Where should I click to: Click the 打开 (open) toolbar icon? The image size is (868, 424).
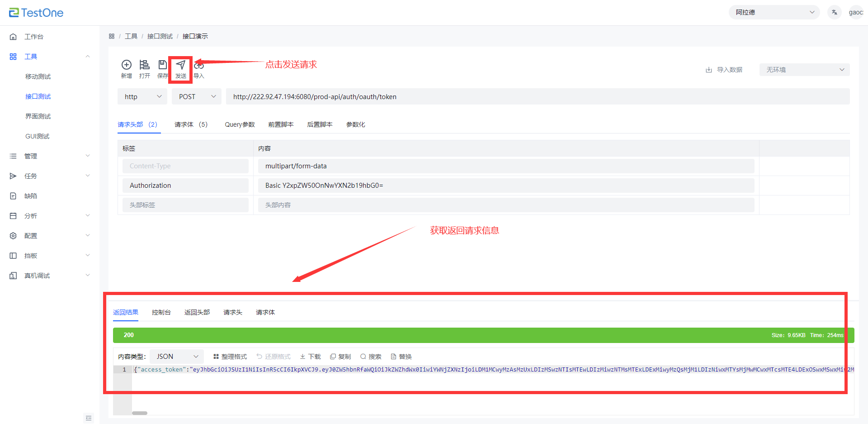click(144, 65)
